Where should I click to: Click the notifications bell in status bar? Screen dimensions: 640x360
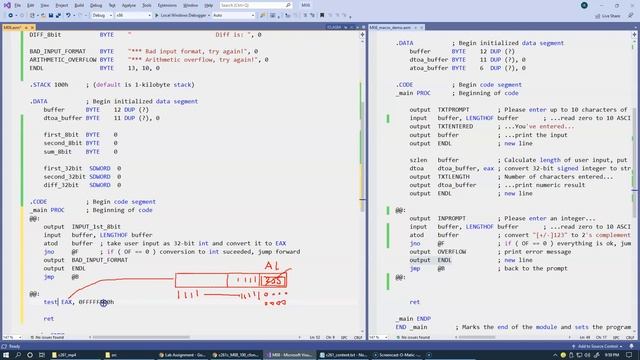[631, 346]
